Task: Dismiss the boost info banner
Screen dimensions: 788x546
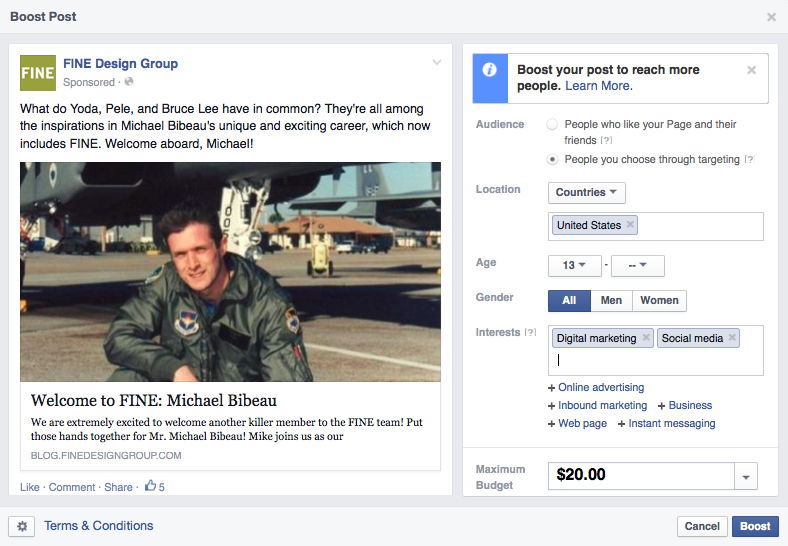Action: (x=751, y=70)
